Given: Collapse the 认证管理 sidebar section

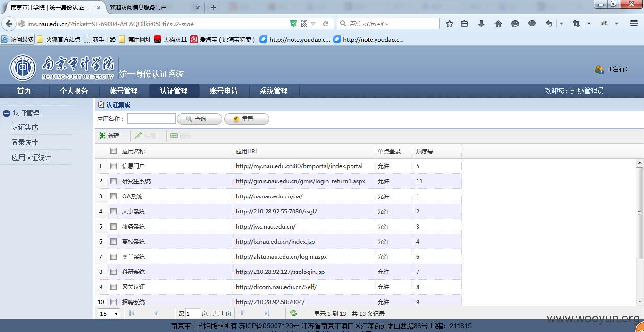Looking at the screenshot, I should 7,113.
